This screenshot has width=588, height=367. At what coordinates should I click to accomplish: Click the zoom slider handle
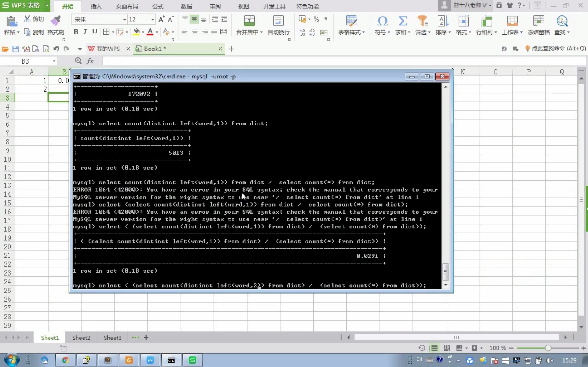(548, 348)
